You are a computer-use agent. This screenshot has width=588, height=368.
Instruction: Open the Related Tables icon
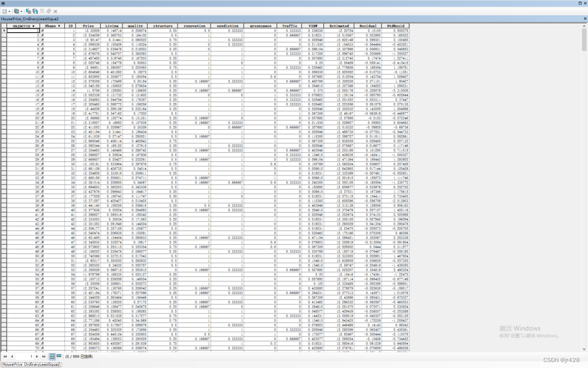pyautogui.click(x=16, y=11)
